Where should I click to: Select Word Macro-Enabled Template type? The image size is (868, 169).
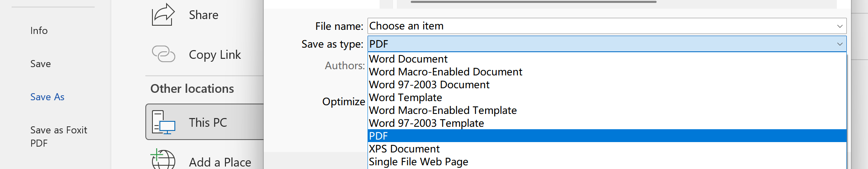coord(607,110)
